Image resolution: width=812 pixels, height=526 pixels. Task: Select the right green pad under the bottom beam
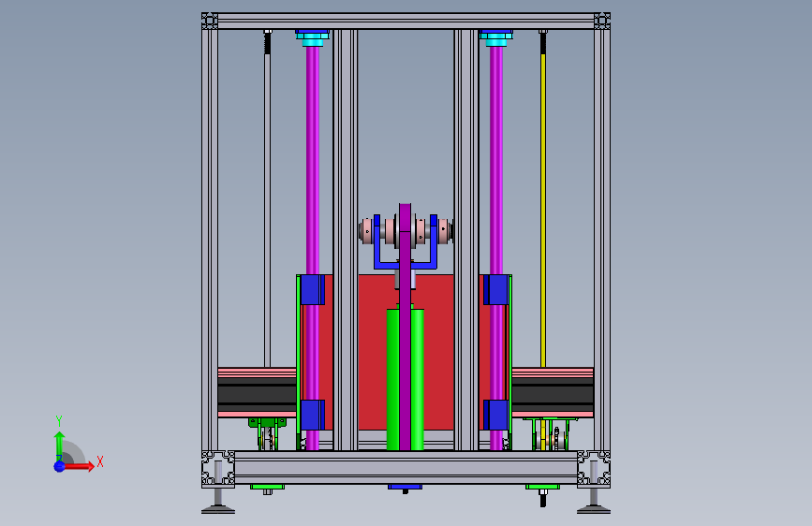(542, 487)
